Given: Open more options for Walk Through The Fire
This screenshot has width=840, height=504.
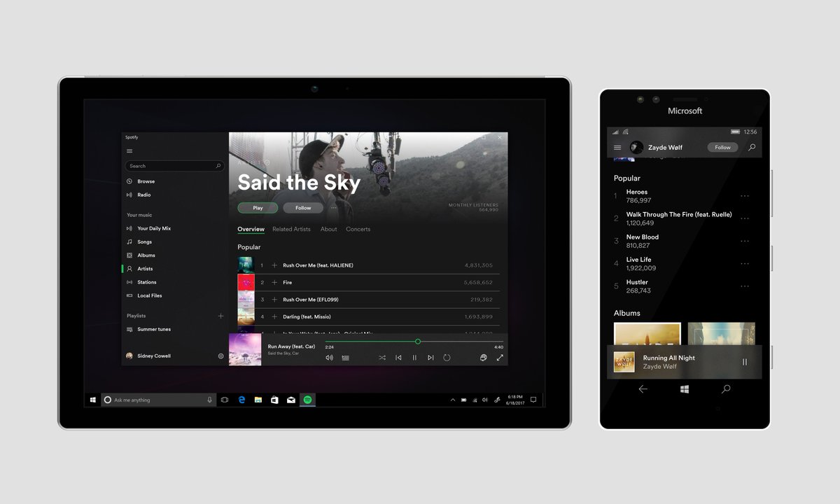Looking at the screenshot, I should (x=745, y=218).
